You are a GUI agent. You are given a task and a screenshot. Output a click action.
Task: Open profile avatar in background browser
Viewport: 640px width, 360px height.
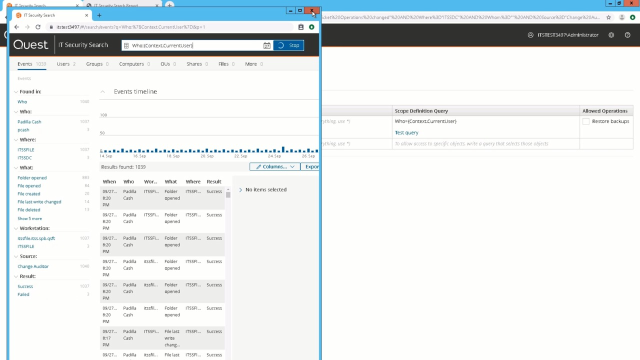(622, 17)
